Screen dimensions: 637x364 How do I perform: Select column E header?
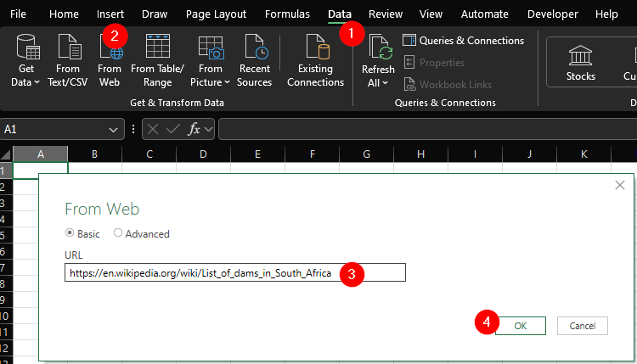pyautogui.click(x=257, y=154)
